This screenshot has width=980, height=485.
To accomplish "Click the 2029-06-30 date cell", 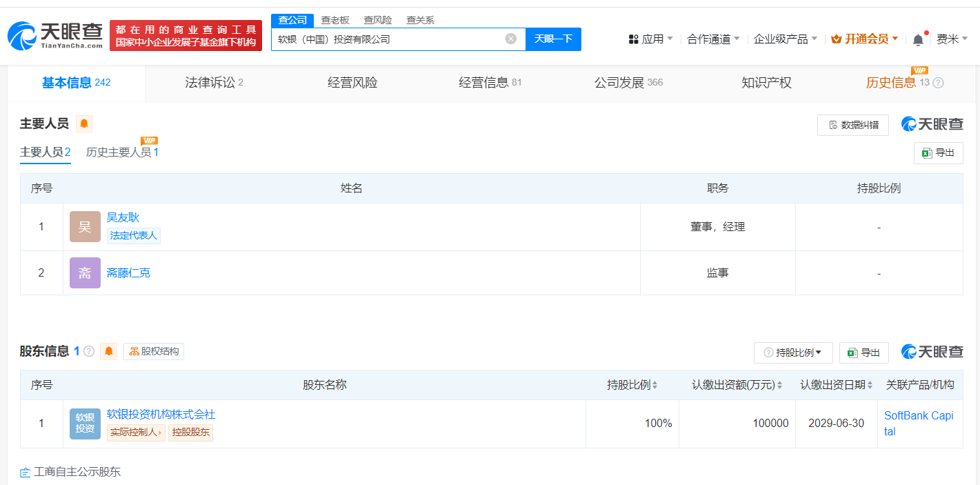I will point(836,424).
